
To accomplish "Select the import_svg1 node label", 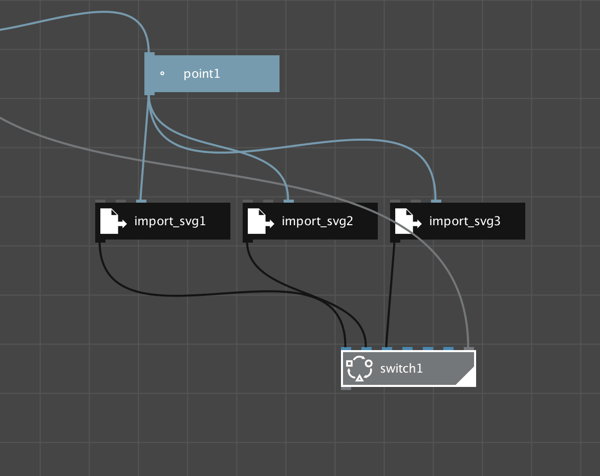I will 170,221.
